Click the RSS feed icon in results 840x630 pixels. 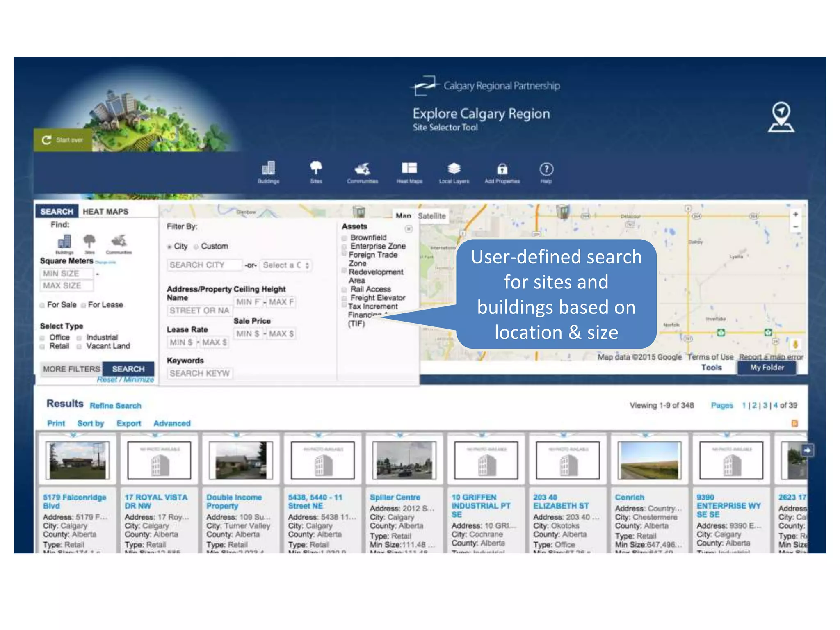pos(794,423)
